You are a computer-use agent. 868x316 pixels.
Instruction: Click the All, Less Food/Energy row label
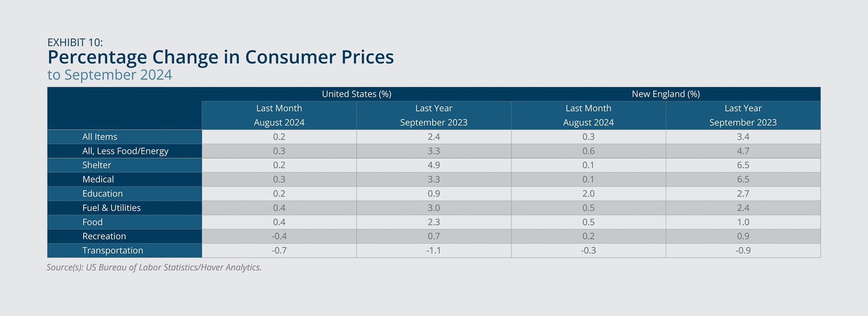point(125,151)
